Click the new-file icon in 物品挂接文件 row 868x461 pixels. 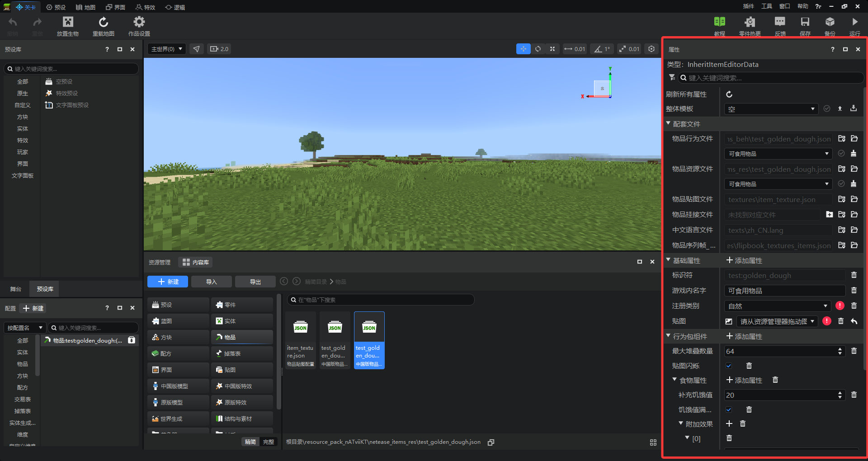click(x=829, y=214)
